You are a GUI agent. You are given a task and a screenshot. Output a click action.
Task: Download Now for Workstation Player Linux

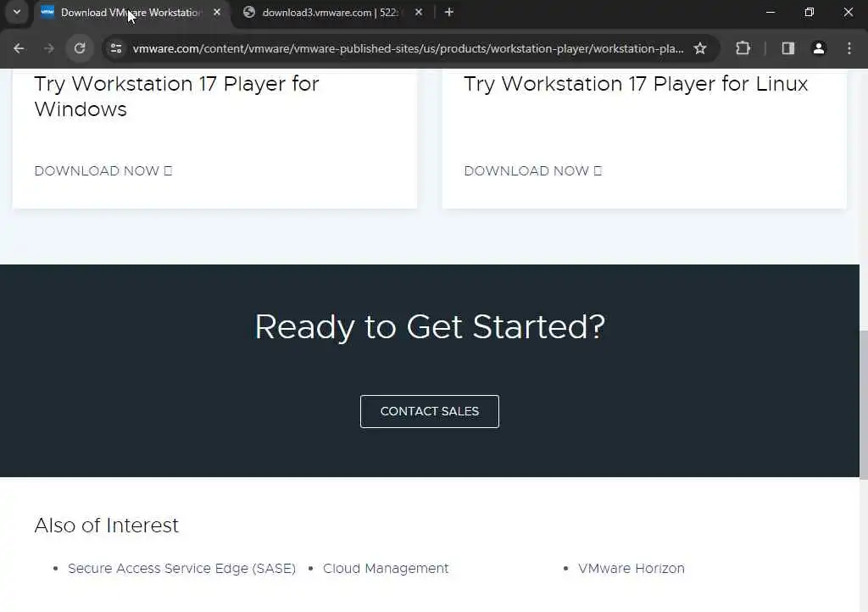[x=532, y=171]
